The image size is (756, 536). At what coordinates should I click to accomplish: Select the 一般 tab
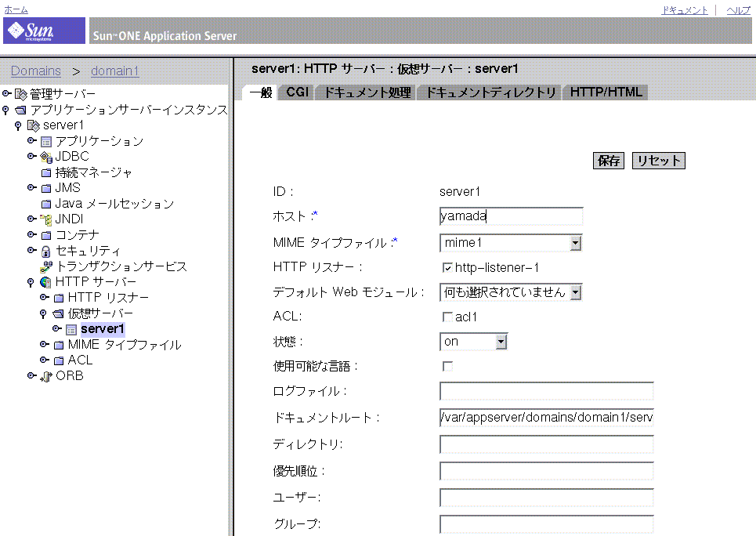(260, 92)
